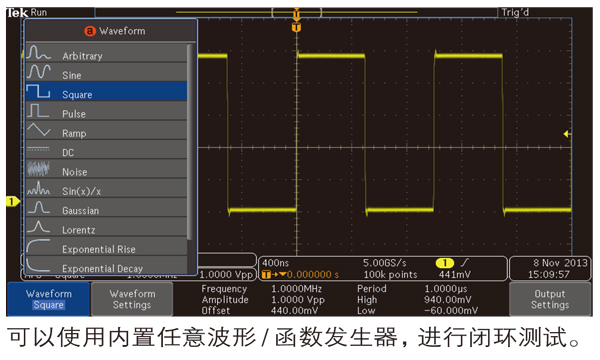Click the trigger level arrow at right edge
The height and width of the screenshot is (360, 600).
coord(567,134)
